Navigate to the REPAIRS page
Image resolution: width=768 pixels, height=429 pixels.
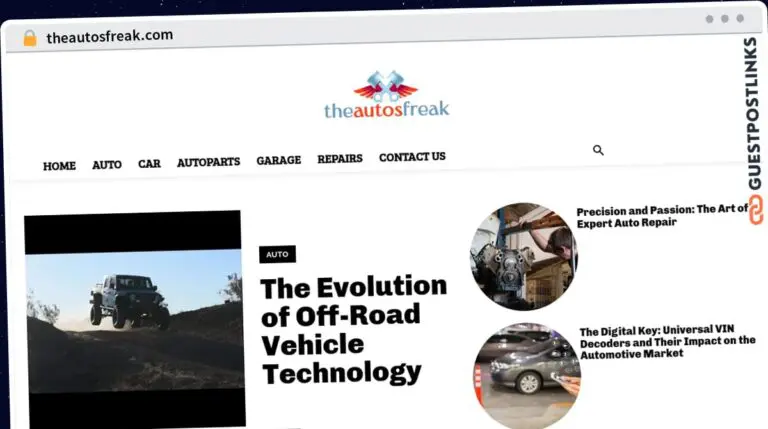(x=340, y=158)
